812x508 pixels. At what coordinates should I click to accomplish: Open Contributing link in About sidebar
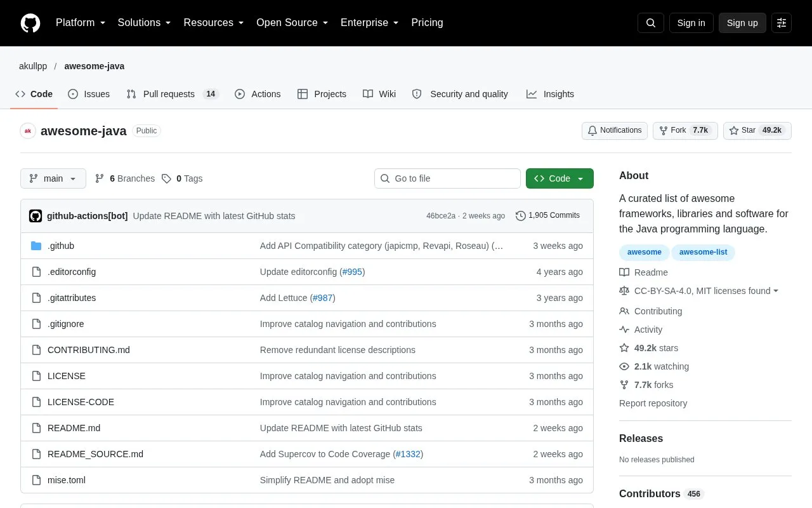click(651, 311)
